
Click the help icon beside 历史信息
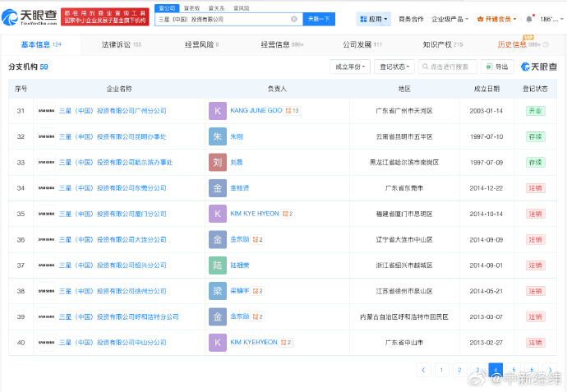[x=546, y=44]
